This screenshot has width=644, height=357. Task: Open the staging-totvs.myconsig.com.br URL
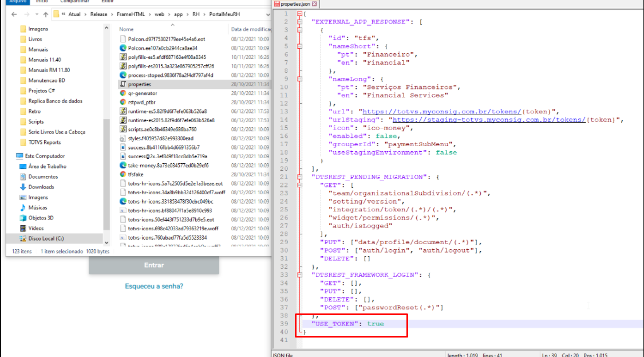(x=489, y=120)
